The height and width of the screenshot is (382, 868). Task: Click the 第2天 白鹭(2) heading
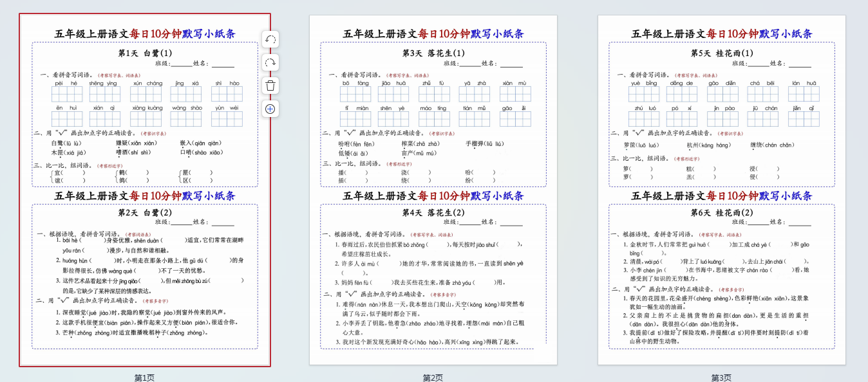tap(145, 212)
